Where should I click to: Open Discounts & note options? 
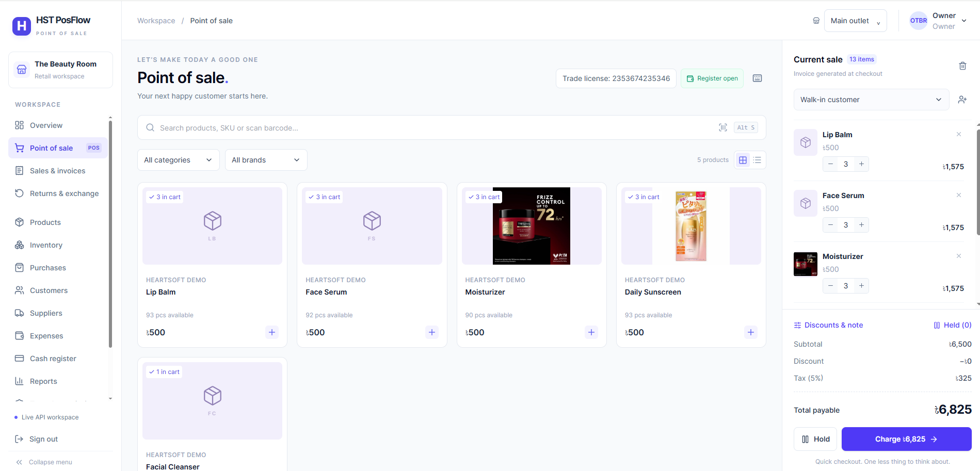(x=828, y=325)
